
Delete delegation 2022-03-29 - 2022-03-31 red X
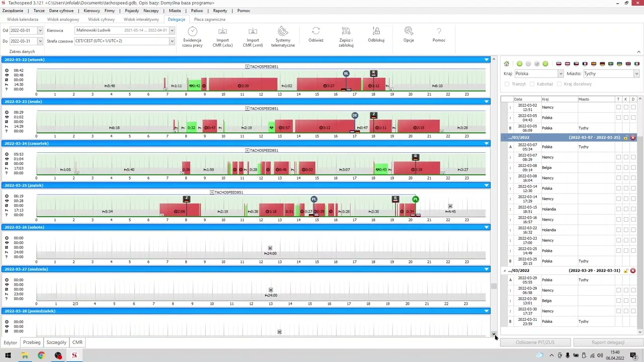pyautogui.click(x=633, y=270)
